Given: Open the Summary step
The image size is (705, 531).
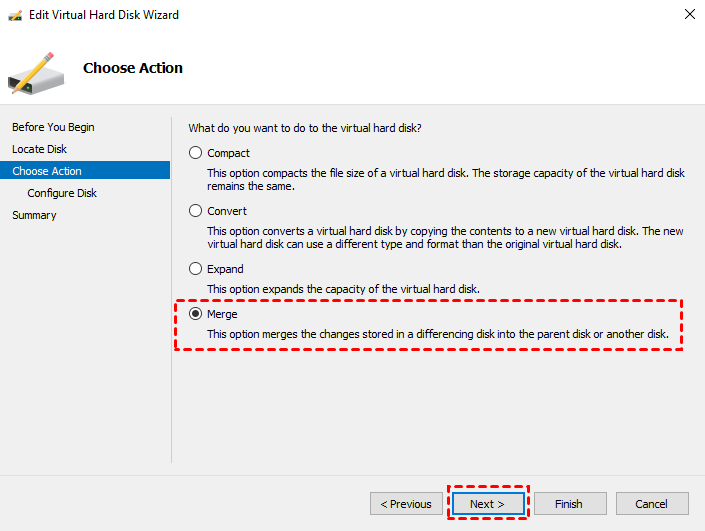Looking at the screenshot, I should click(34, 215).
